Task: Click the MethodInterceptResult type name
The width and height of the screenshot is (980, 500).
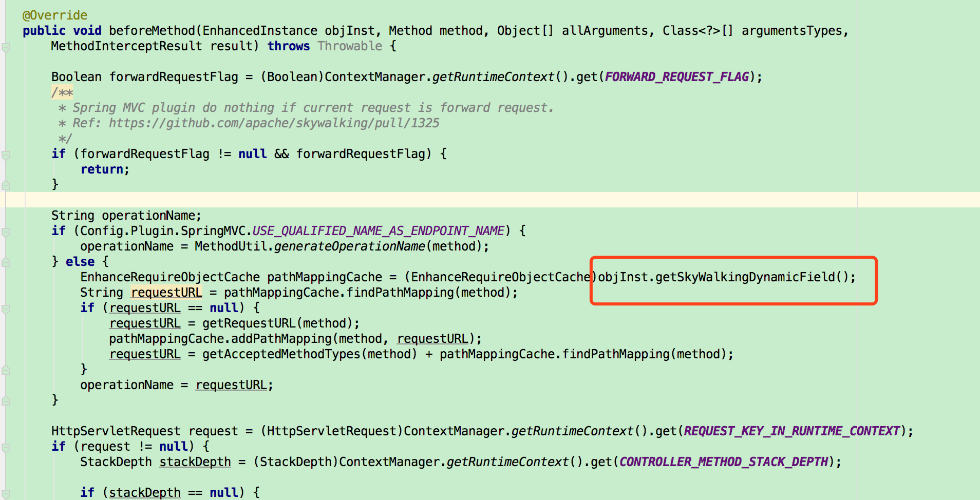Action: [x=126, y=46]
